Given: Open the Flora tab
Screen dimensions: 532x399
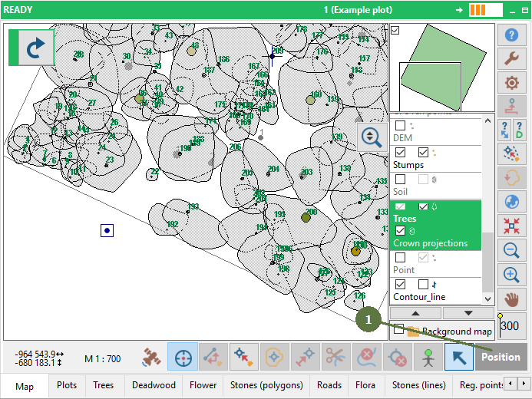Looking at the screenshot, I should click(365, 385).
